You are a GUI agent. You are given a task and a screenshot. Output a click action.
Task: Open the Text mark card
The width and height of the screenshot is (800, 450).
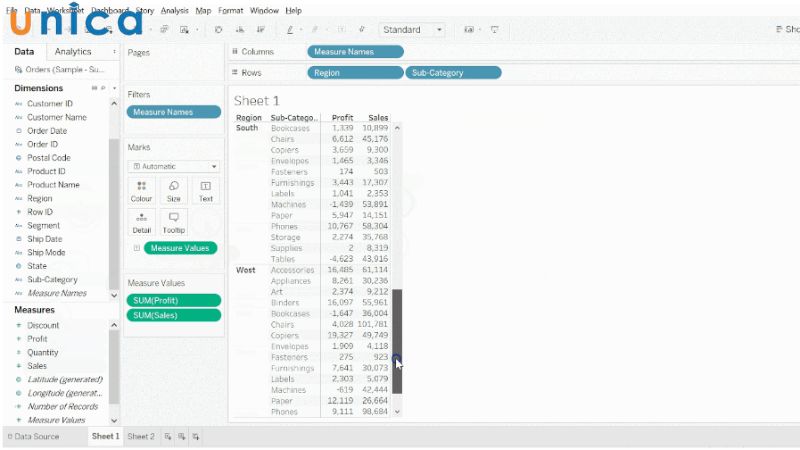point(206,191)
